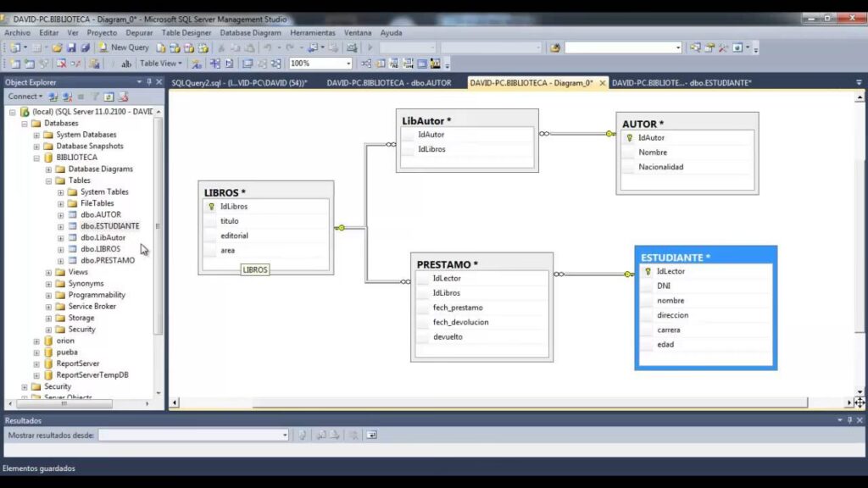Click the New Query toolbar button

click(x=124, y=47)
